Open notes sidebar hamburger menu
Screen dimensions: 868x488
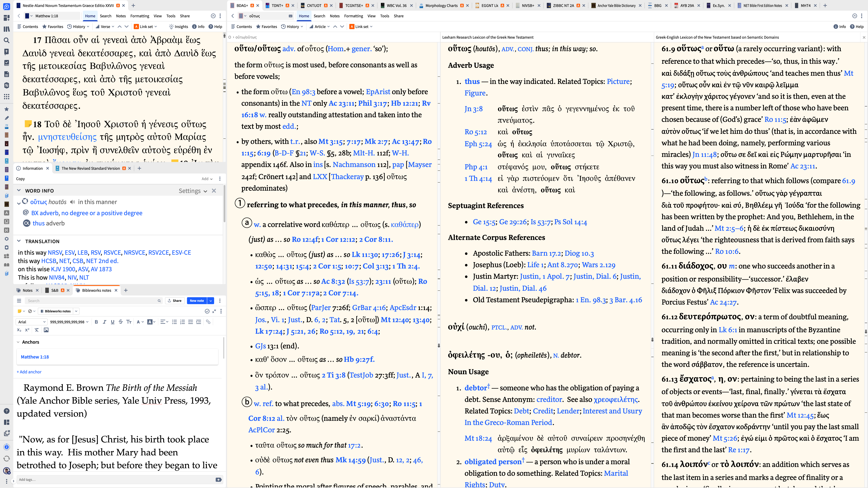(19, 301)
